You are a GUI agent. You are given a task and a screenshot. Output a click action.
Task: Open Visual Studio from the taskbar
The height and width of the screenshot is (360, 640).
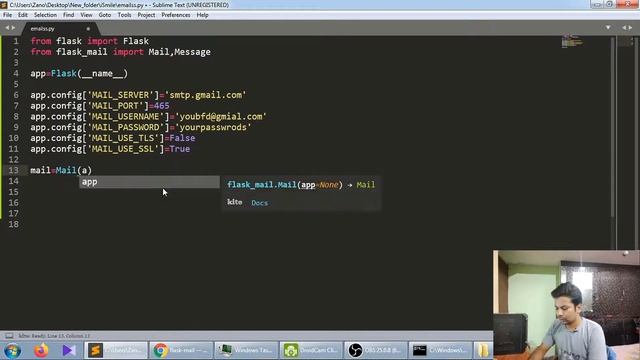click(69, 351)
